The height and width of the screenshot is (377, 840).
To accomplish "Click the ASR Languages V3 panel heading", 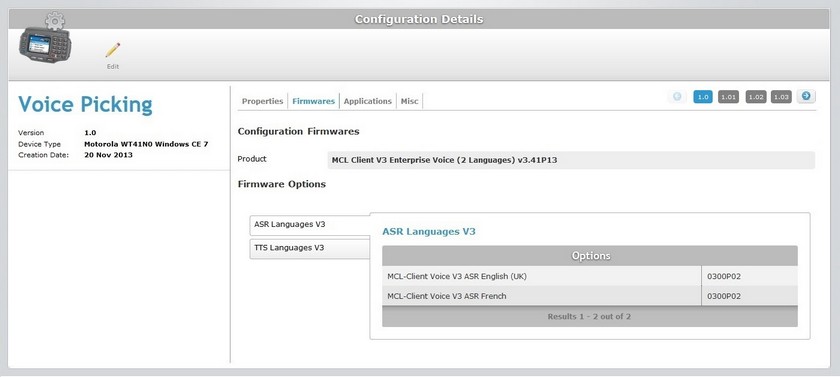I will coord(429,232).
